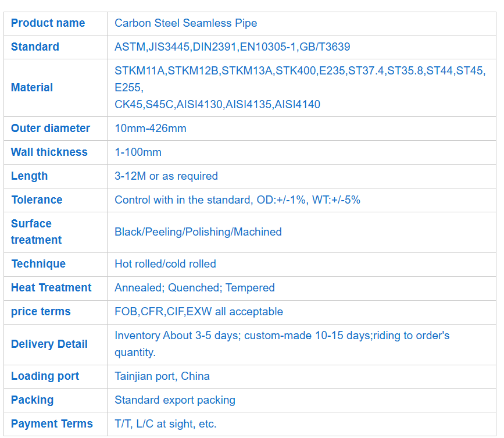Select the FOB,CFR,CIF,EXW price terms text
This screenshot has width=504, height=438.
(198, 312)
